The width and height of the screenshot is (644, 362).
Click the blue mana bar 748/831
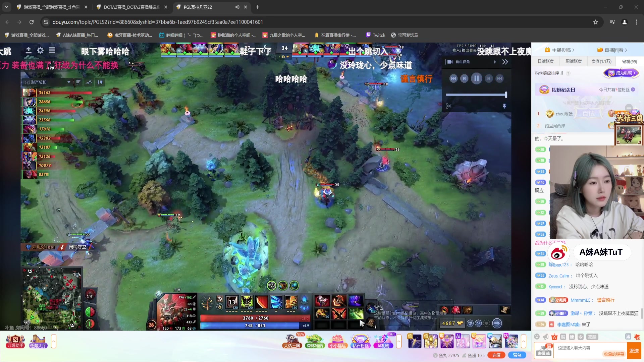coord(255,325)
